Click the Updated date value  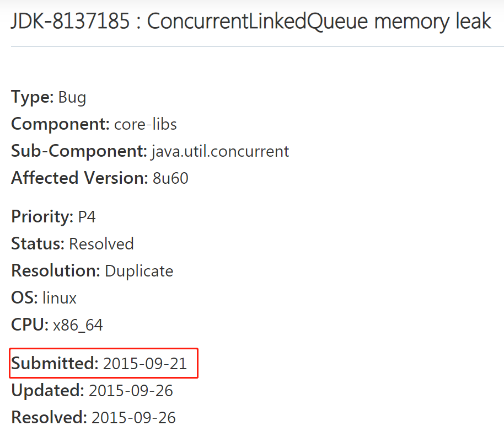coord(131,391)
